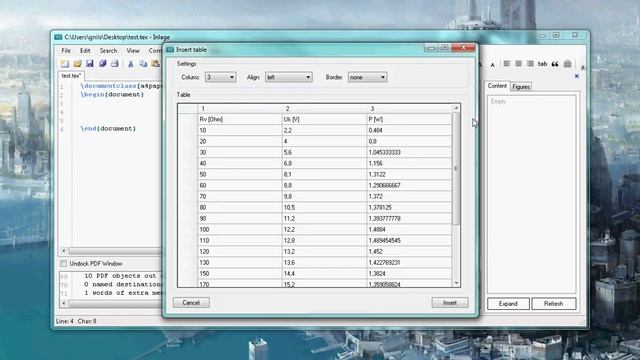Open the File menu
640x360 pixels.
pyautogui.click(x=66, y=51)
